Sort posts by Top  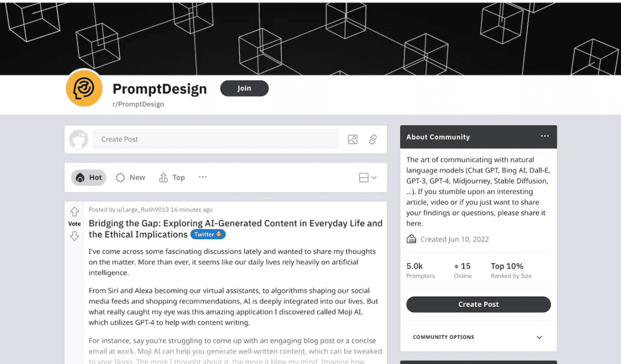pyautogui.click(x=172, y=177)
